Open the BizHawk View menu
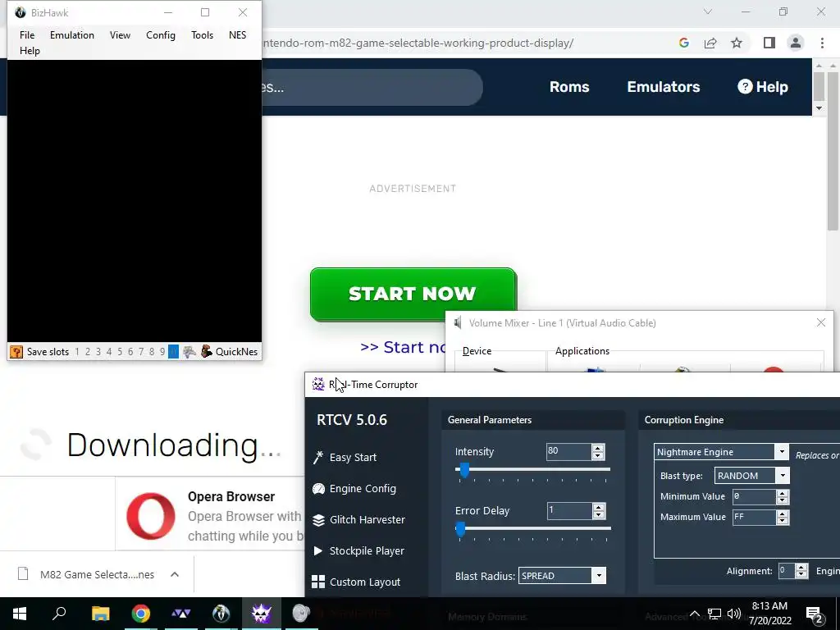 point(120,34)
